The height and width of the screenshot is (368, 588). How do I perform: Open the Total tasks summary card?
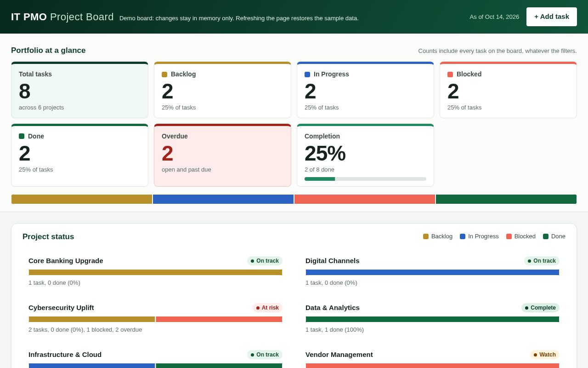point(80,90)
